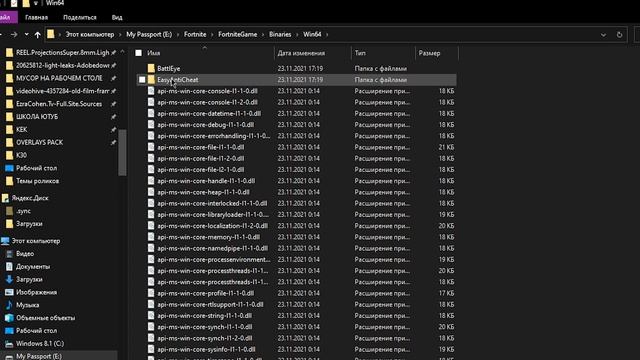Expand the address bar history dropdown
The height and width of the screenshot is (360, 640).
pyautogui.click(x=603, y=35)
